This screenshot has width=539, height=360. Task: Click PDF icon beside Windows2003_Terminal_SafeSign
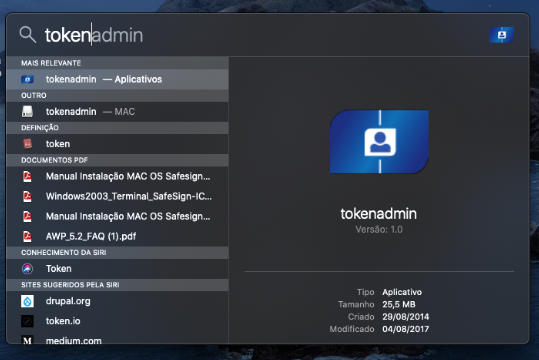tap(27, 196)
